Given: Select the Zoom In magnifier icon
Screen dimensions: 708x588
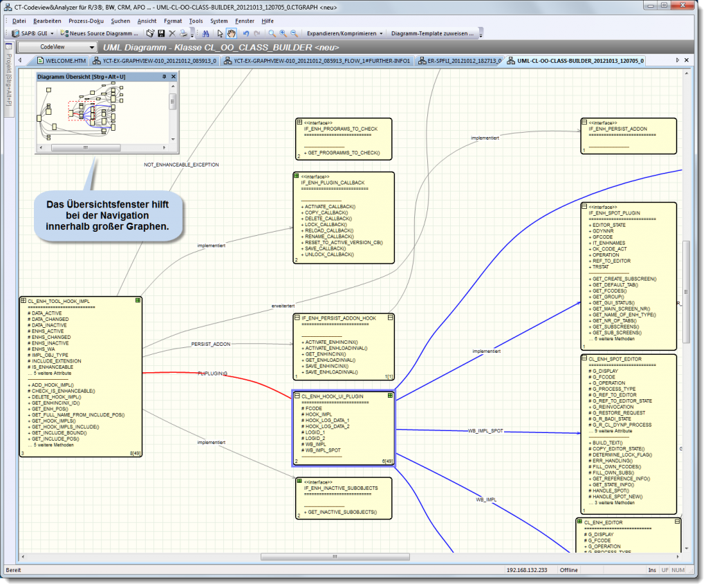Looking at the screenshot, I should click(282, 33).
